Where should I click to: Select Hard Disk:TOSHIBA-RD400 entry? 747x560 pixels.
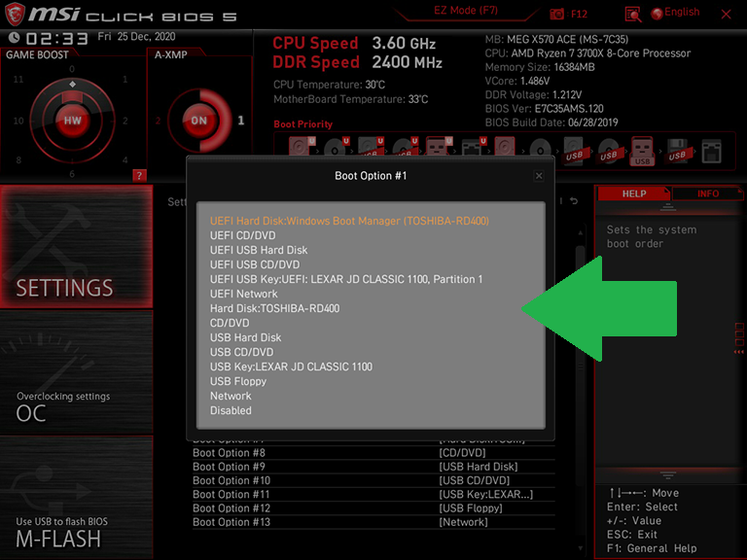click(274, 308)
